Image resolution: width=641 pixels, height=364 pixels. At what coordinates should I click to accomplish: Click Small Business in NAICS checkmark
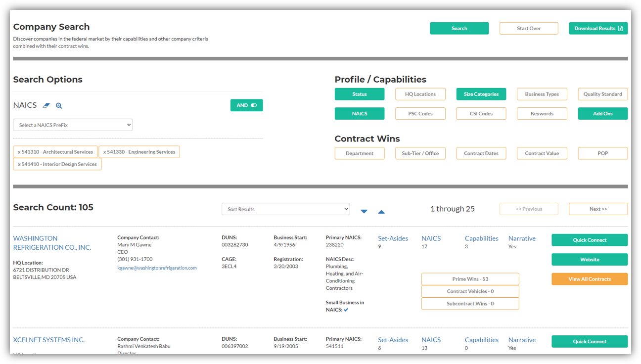point(346,310)
